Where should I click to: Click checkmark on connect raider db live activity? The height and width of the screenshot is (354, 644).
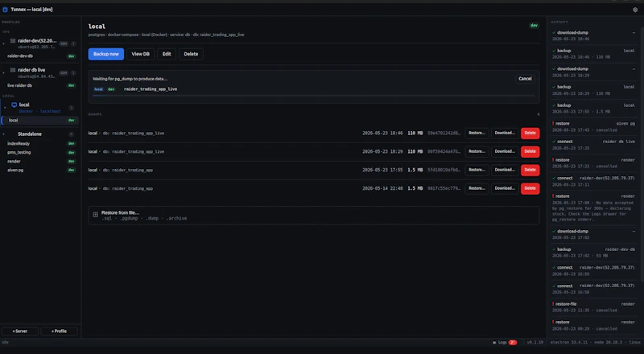(x=554, y=142)
